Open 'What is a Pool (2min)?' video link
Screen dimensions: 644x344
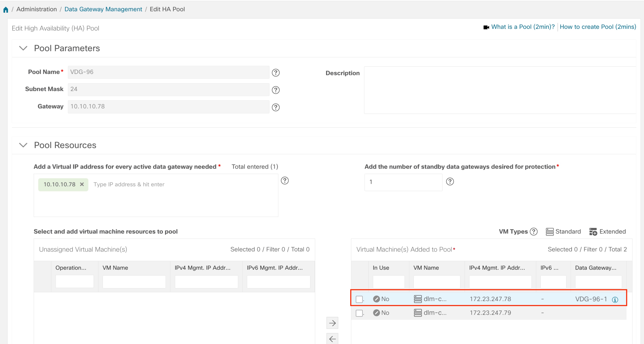(x=523, y=27)
